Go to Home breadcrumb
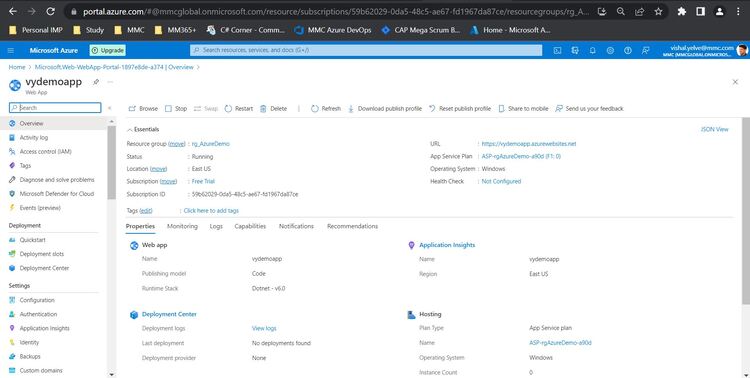The height and width of the screenshot is (378, 750). (17, 67)
